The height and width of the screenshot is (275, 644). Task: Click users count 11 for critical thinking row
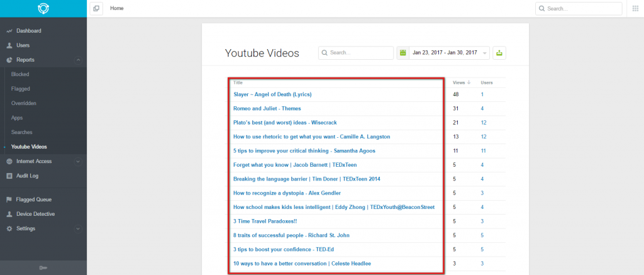tap(484, 151)
